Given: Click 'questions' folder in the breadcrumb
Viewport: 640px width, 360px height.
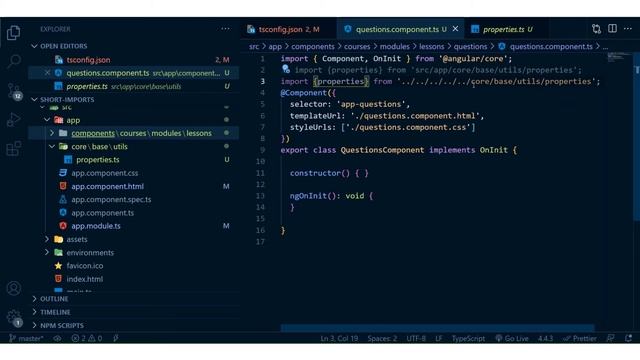Looking at the screenshot, I should [470, 47].
